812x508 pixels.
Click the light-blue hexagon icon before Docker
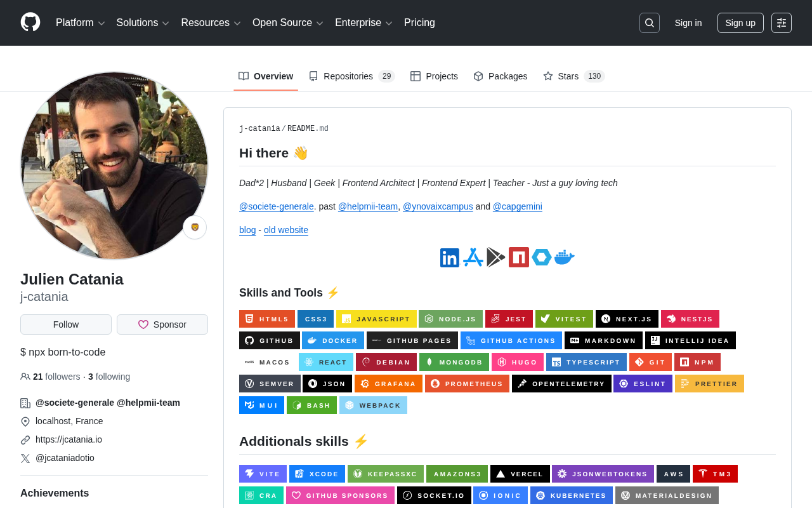542,257
